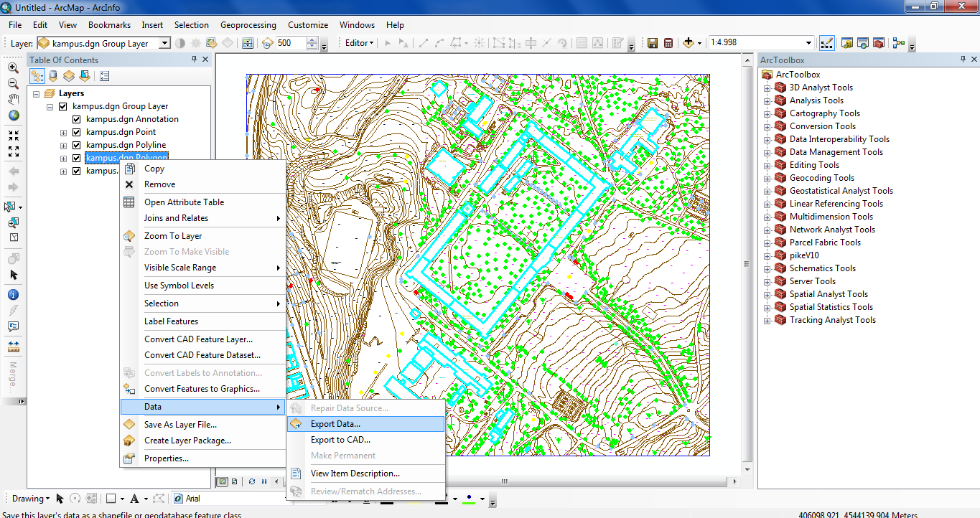
Task: Activate the Identify tool
Action: pos(13,294)
